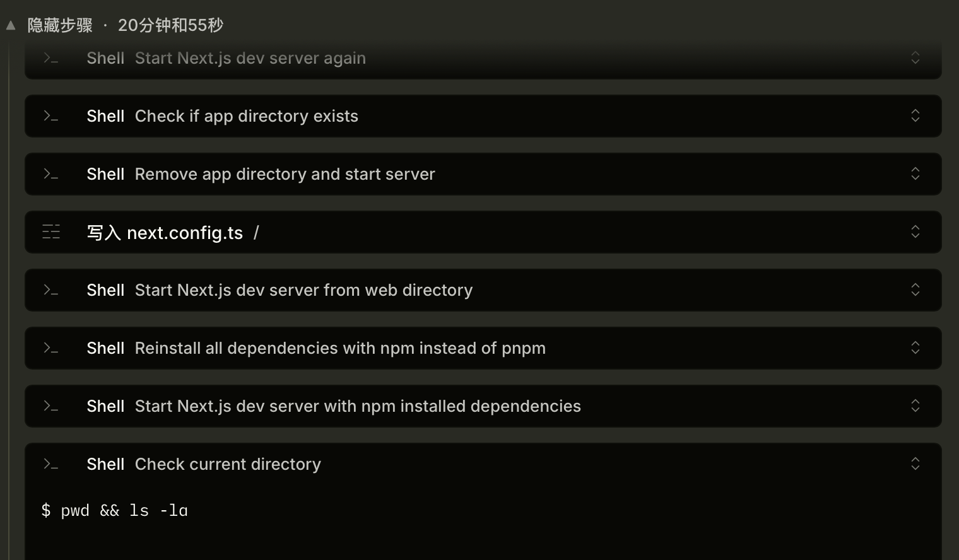
Task: Expand the Remove app directory and start server step
Action: click(x=915, y=174)
